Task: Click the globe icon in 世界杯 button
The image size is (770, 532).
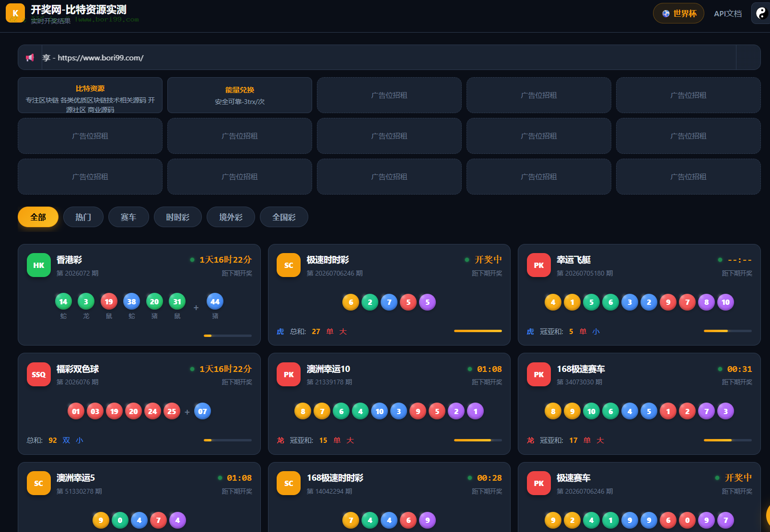Action: click(x=666, y=13)
